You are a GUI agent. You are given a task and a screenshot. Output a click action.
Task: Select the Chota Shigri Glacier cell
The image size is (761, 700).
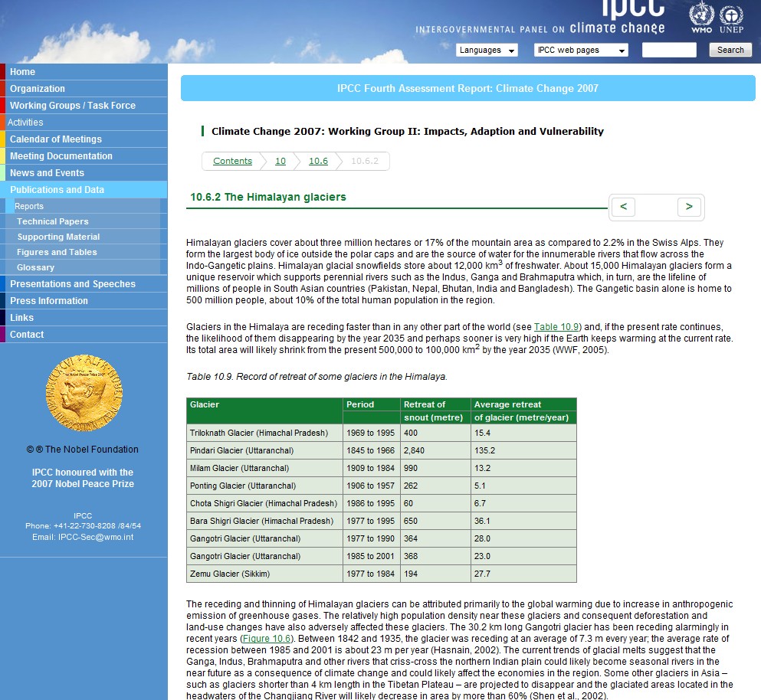(x=264, y=503)
